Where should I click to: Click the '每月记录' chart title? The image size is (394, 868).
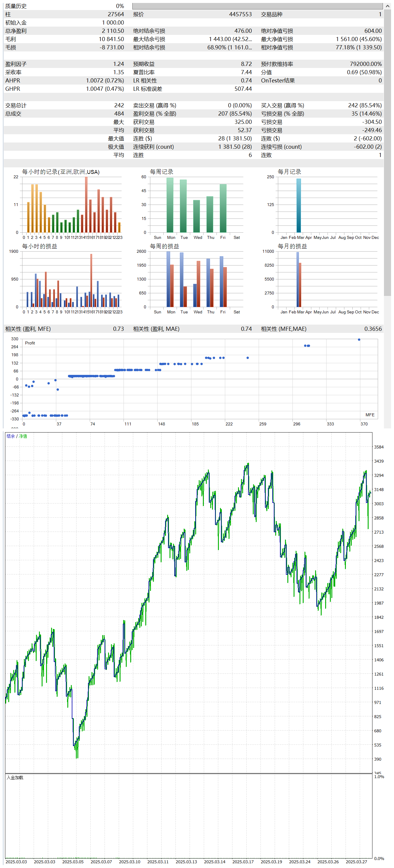[x=289, y=172]
